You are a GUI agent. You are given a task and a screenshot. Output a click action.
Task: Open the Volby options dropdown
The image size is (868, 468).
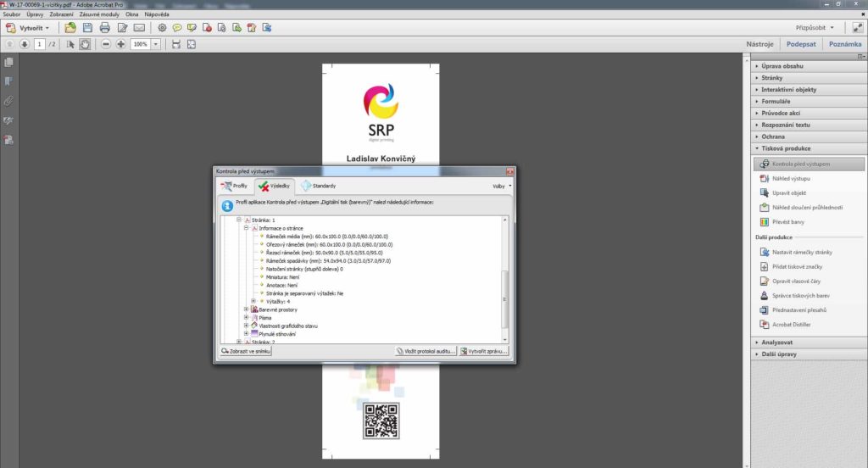click(x=502, y=187)
